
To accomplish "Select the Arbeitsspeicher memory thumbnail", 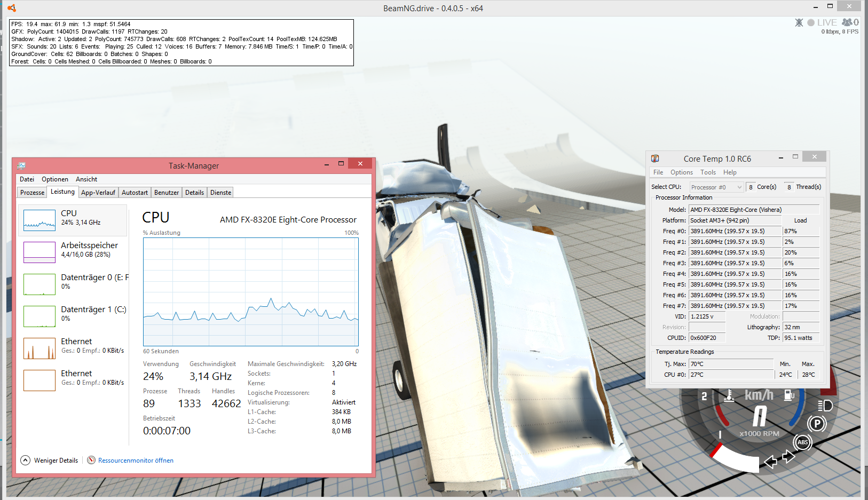I will (40, 252).
